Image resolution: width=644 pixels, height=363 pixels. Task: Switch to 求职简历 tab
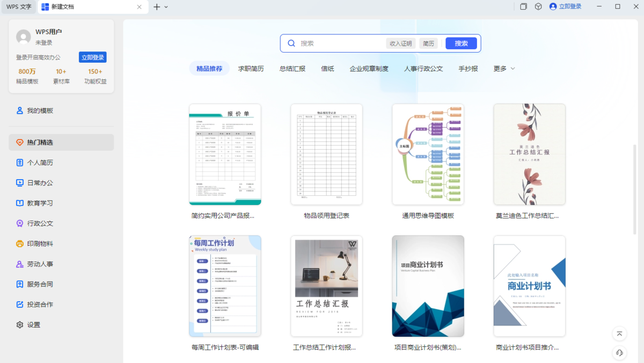(x=251, y=69)
